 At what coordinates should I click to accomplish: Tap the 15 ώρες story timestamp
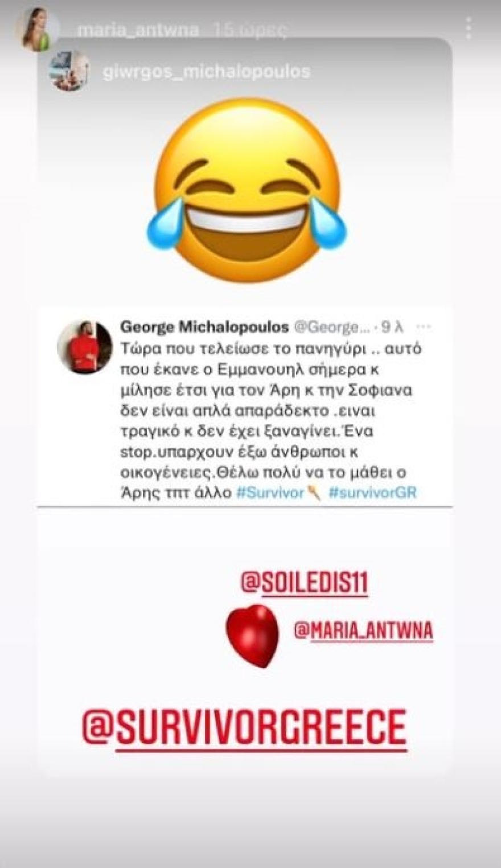click(x=249, y=30)
